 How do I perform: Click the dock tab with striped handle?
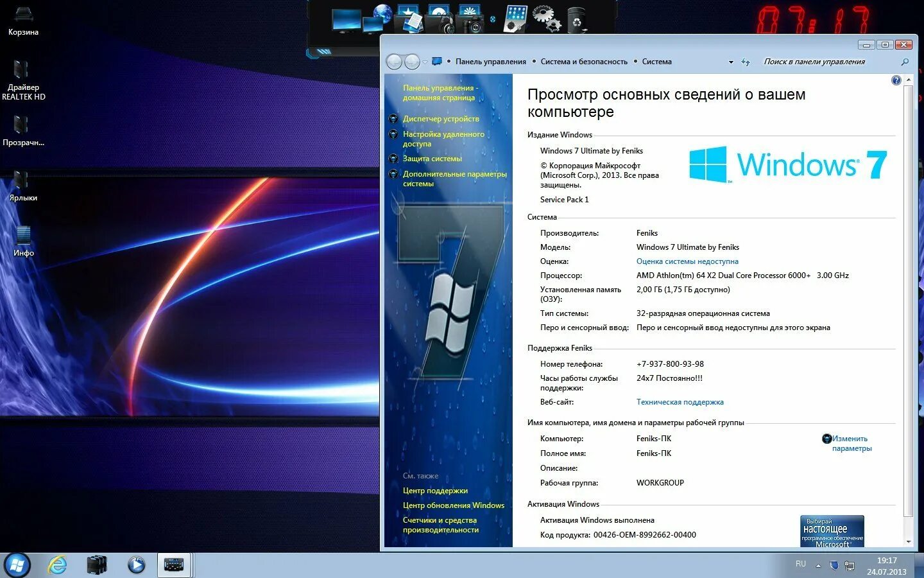click(324, 51)
